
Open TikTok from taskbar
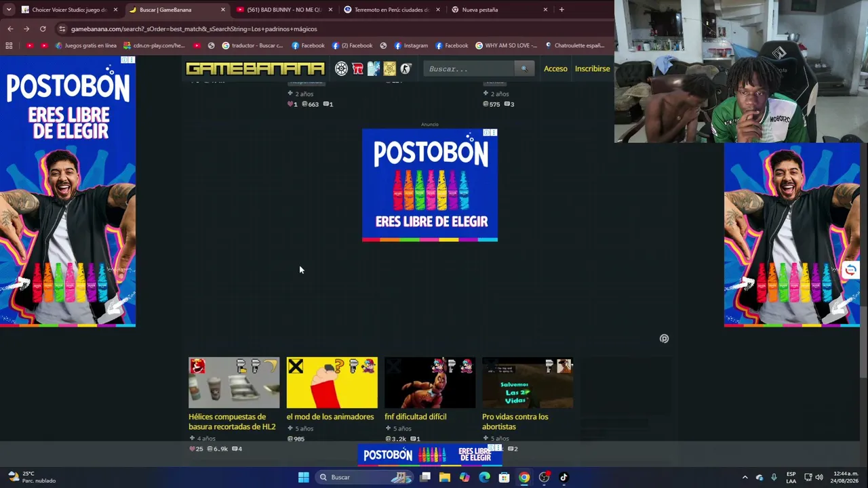pyautogui.click(x=564, y=477)
